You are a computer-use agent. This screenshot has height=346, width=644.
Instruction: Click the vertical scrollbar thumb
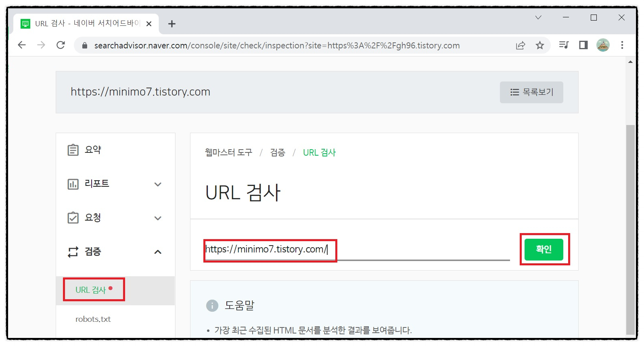tap(630, 230)
